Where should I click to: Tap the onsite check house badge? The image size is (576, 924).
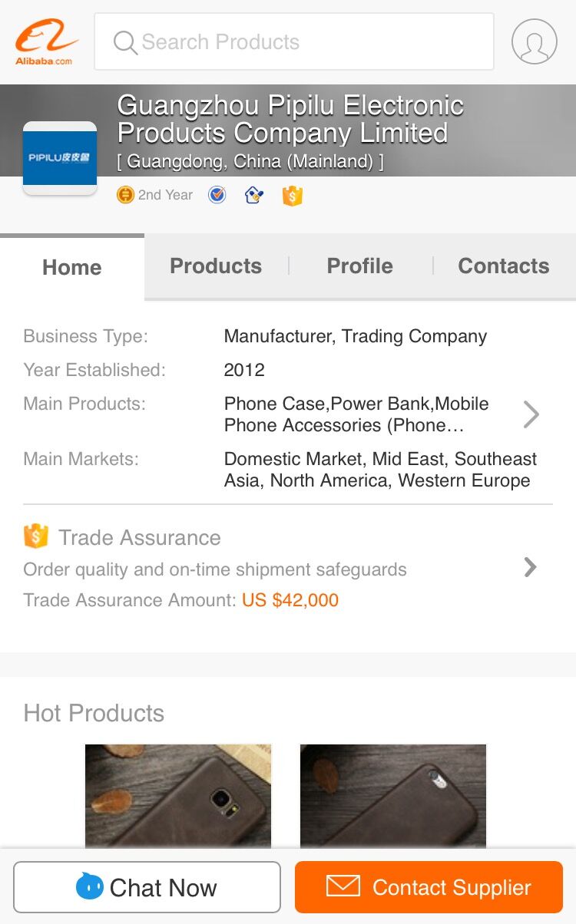[254, 195]
